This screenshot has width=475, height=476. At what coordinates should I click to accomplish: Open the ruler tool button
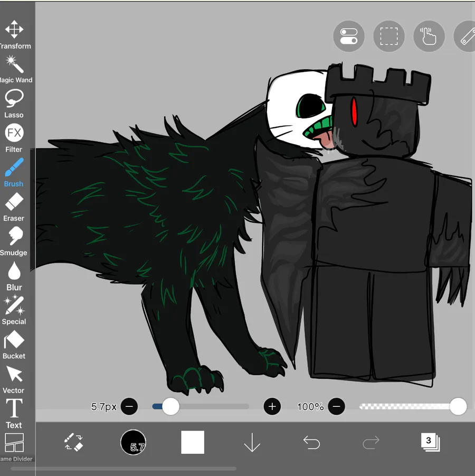pos(465,36)
